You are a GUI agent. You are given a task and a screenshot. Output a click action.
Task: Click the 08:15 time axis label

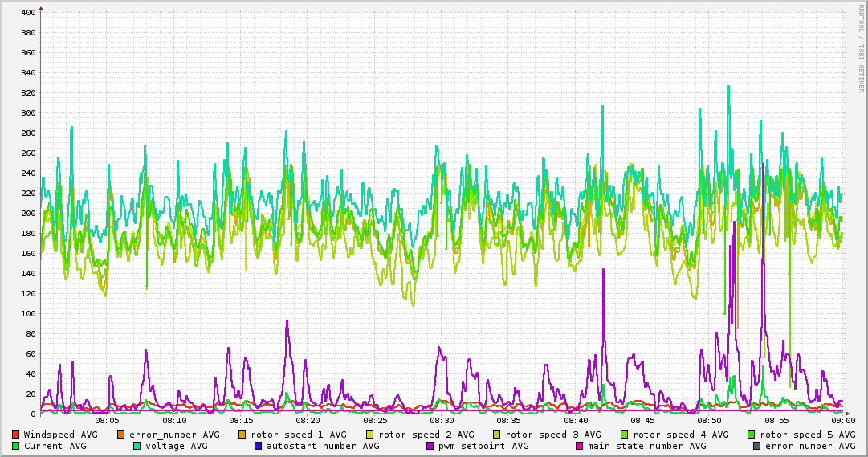242,421
